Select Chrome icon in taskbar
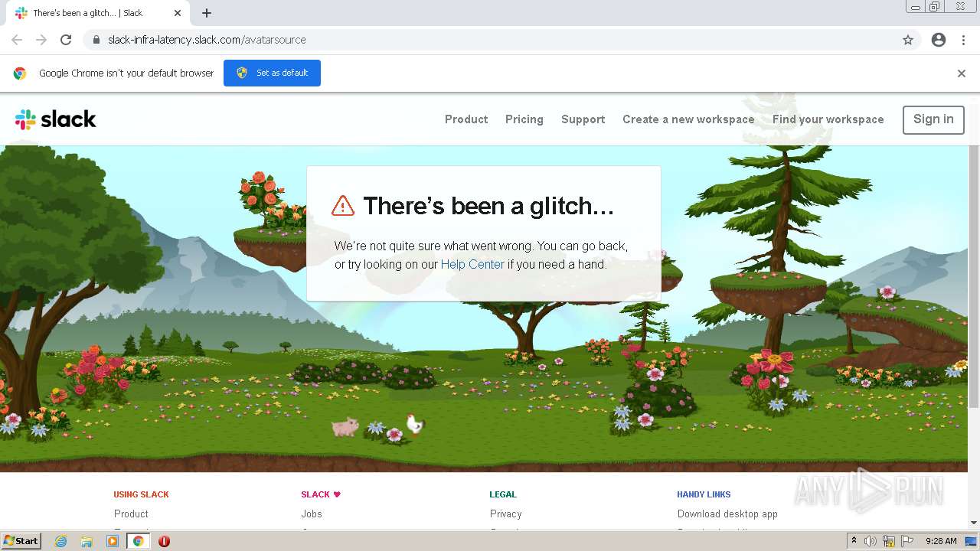Screen dimensions: 980x551 click(x=139, y=541)
